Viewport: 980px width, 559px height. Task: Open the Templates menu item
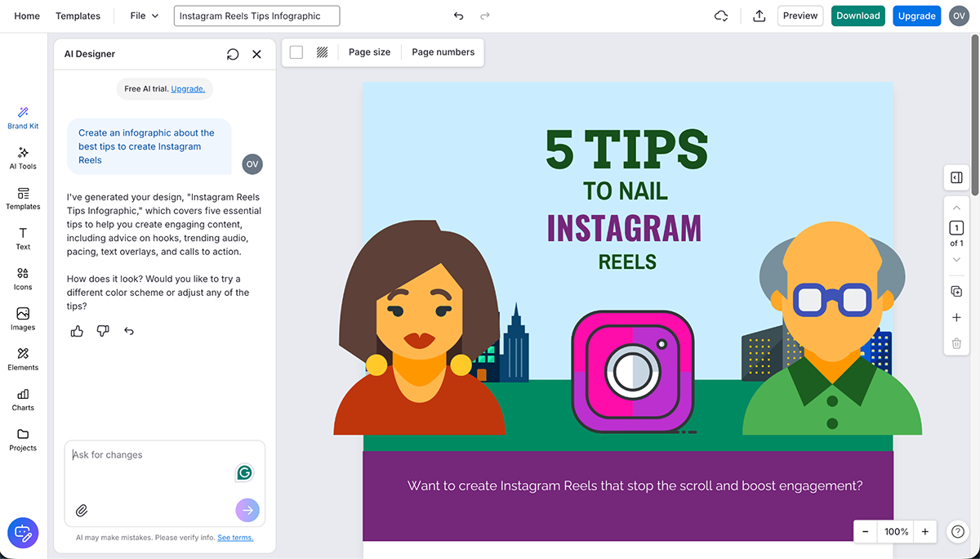pyautogui.click(x=78, y=16)
